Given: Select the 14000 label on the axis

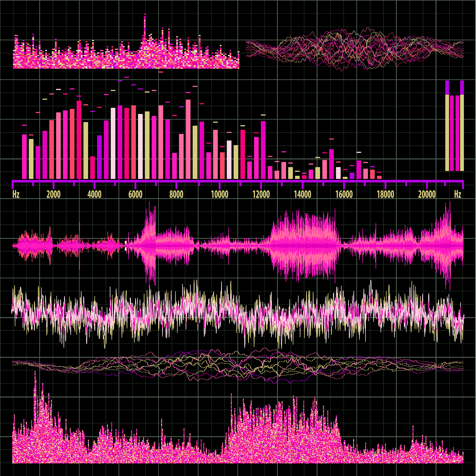Looking at the screenshot, I should (303, 194).
